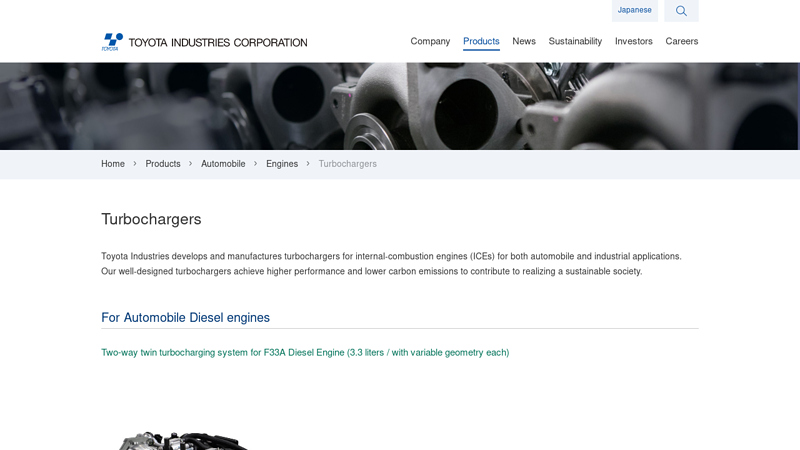Go to Automobile in breadcrumb

(x=223, y=164)
